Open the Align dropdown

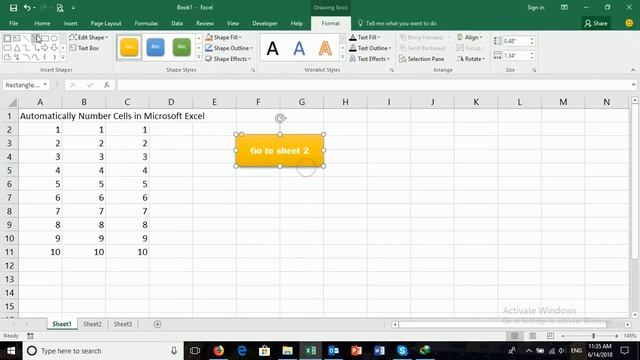pos(470,38)
